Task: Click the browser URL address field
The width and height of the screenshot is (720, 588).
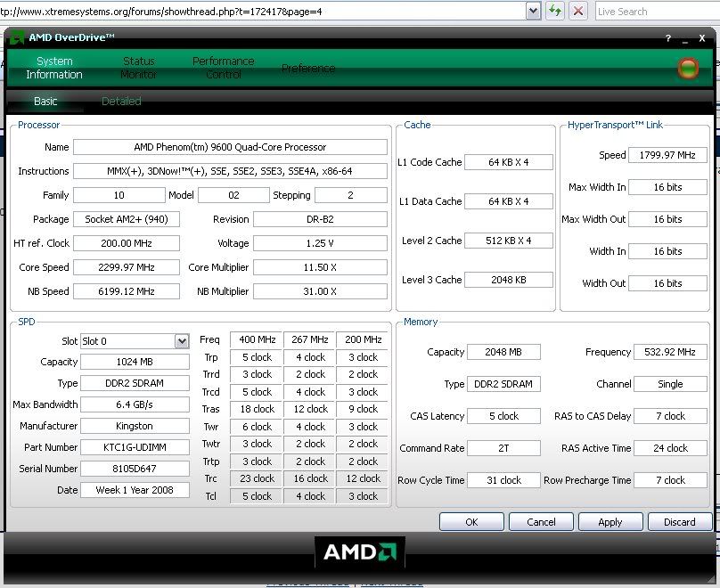Action: (x=262, y=12)
